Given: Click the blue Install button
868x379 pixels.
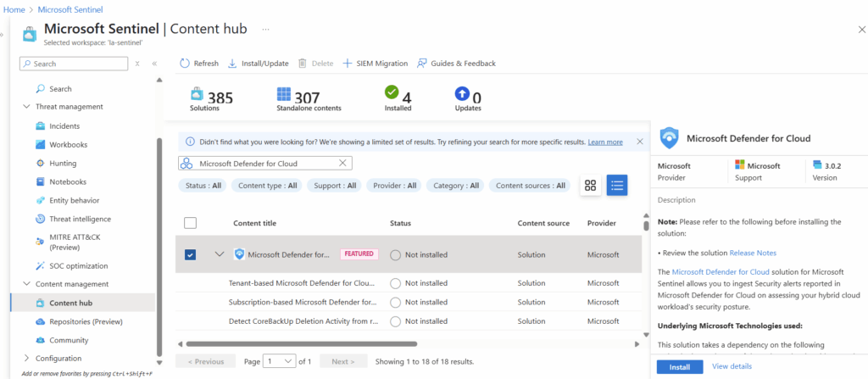Looking at the screenshot, I should tap(680, 367).
